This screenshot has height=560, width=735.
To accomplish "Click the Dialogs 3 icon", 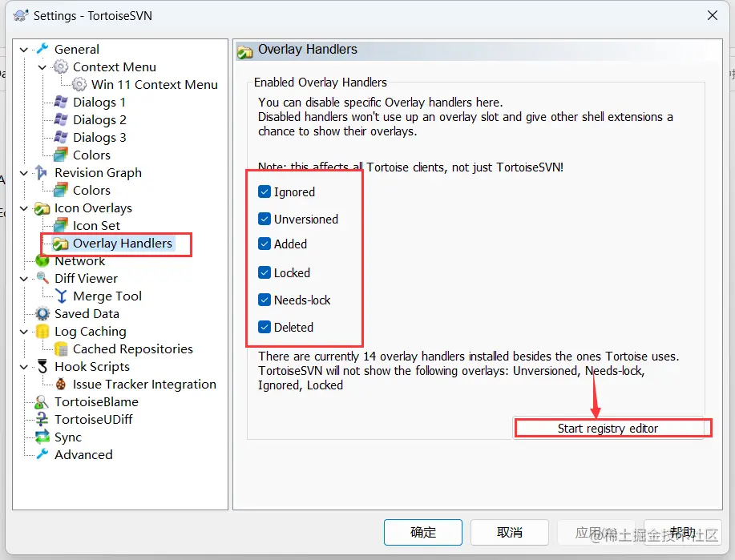I will 61,137.
